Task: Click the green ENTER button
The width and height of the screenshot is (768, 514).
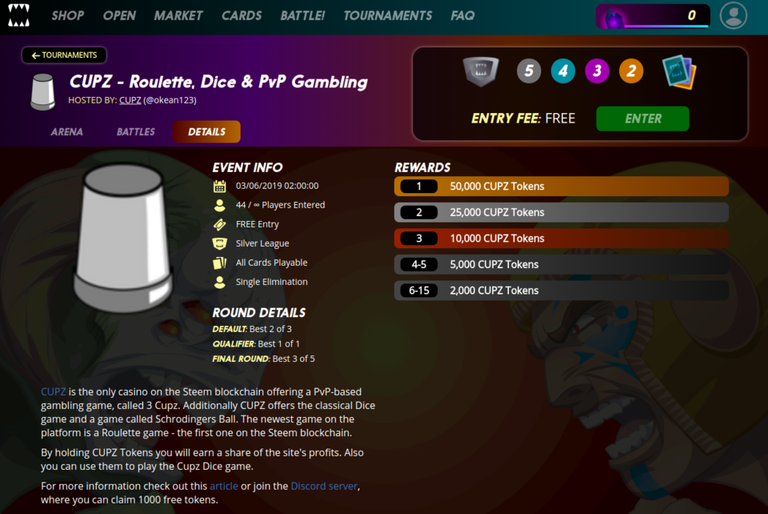Action: (x=643, y=119)
